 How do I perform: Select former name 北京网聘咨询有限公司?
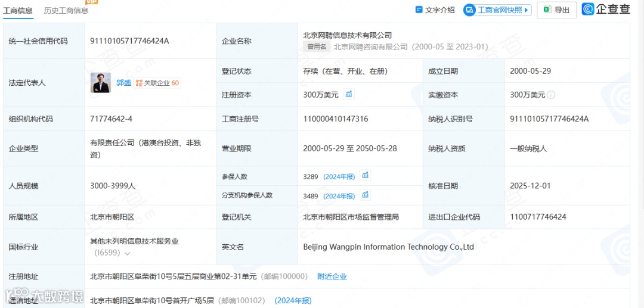(370, 46)
